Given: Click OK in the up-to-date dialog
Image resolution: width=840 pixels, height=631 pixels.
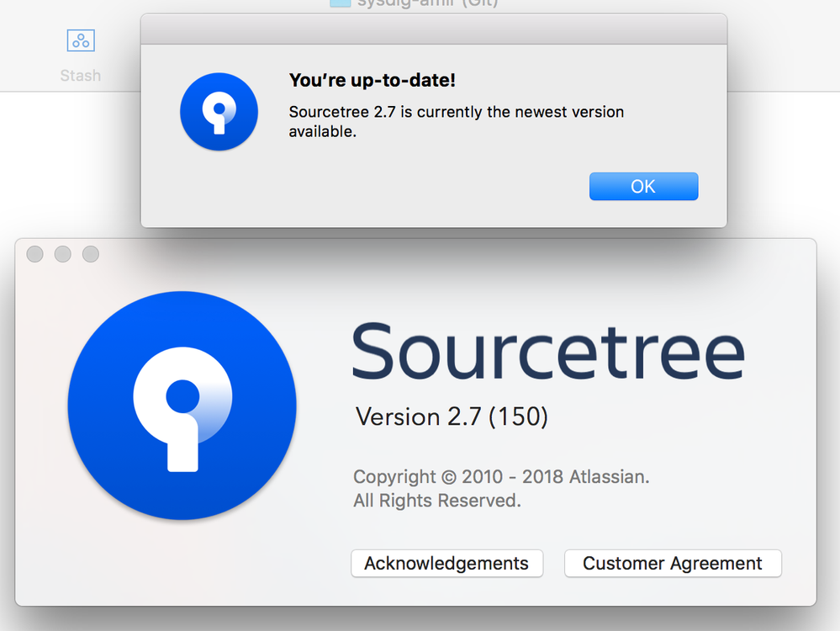Looking at the screenshot, I should [643, 186].
